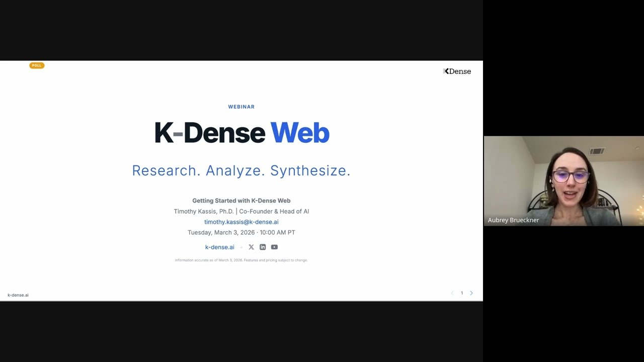Viewport: 644px width, 362px height.
Task: Click the K-Dense Web title
Action: [x=242, y=133]
